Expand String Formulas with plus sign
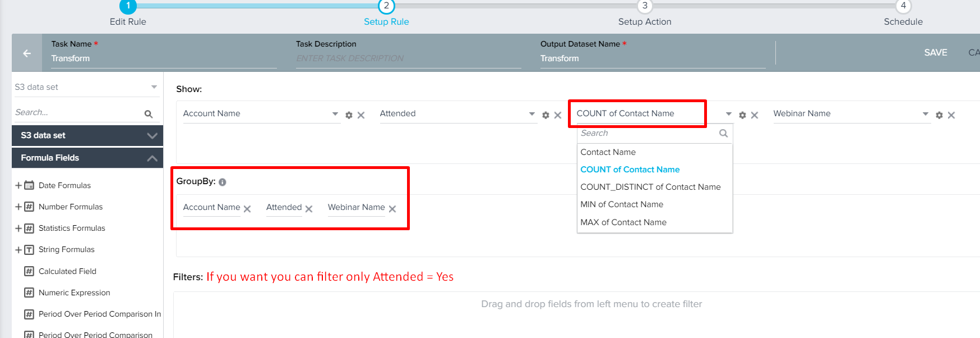 pos(19,250)
